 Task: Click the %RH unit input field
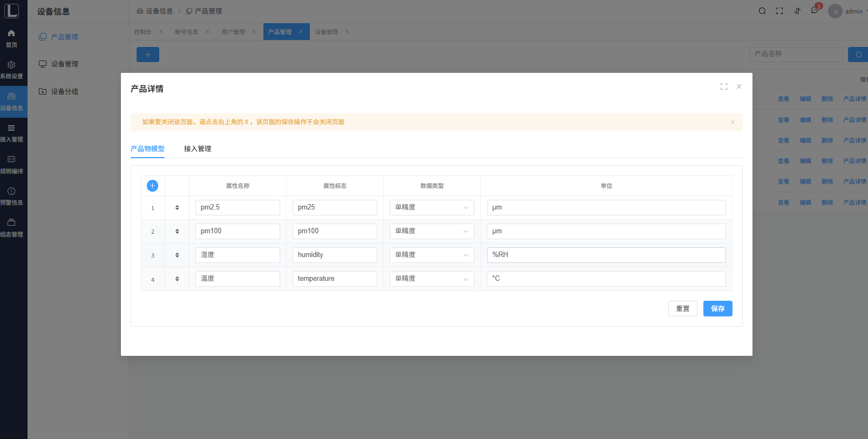[606, 255]
